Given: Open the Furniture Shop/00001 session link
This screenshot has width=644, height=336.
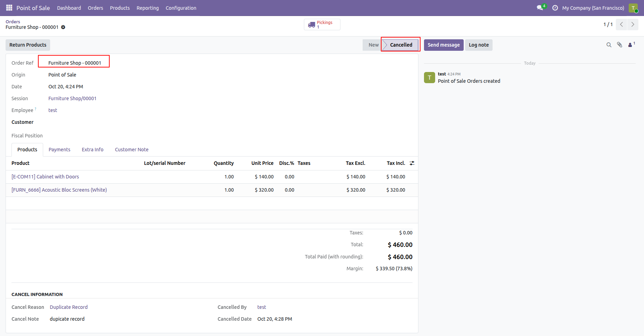Looking at the screenshot, I should (x=72, y=98).
